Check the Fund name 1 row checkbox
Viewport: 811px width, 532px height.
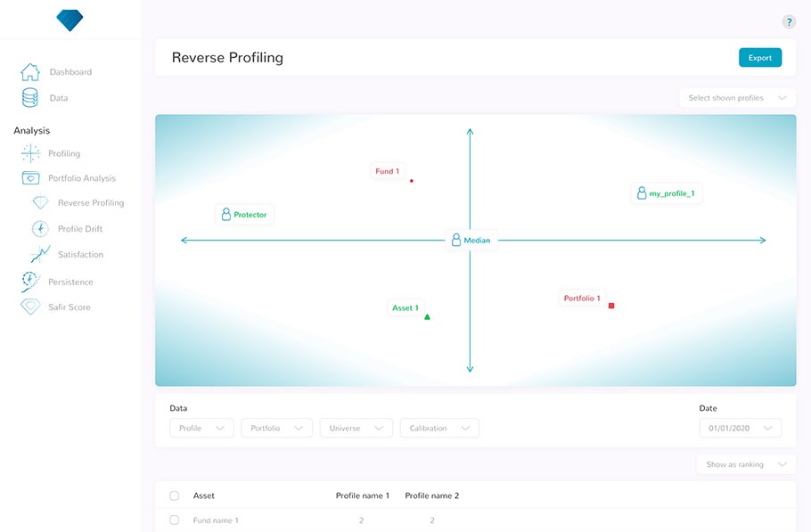point(174,520)
